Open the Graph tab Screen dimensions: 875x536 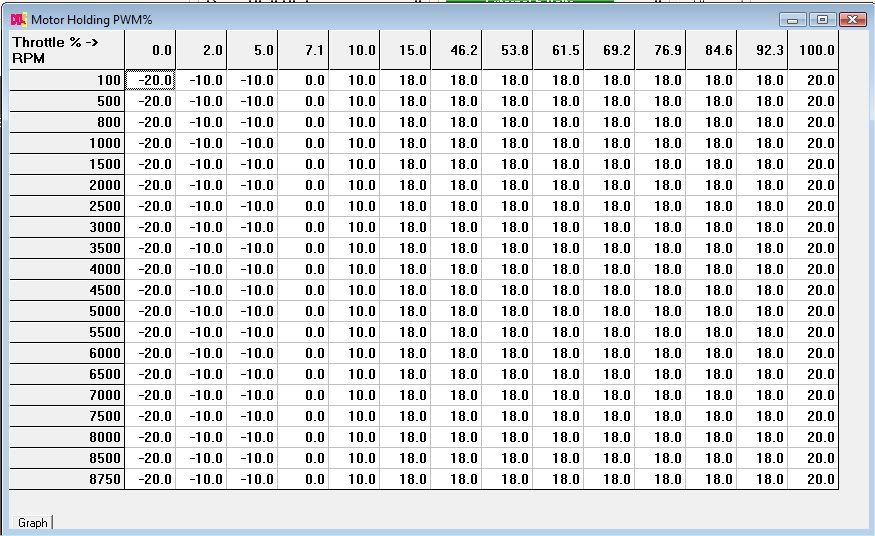[x=33, y=522]
